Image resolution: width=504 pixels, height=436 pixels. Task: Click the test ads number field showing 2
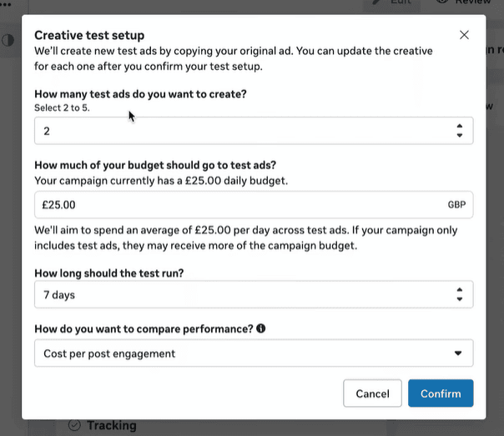pos(242,131)
